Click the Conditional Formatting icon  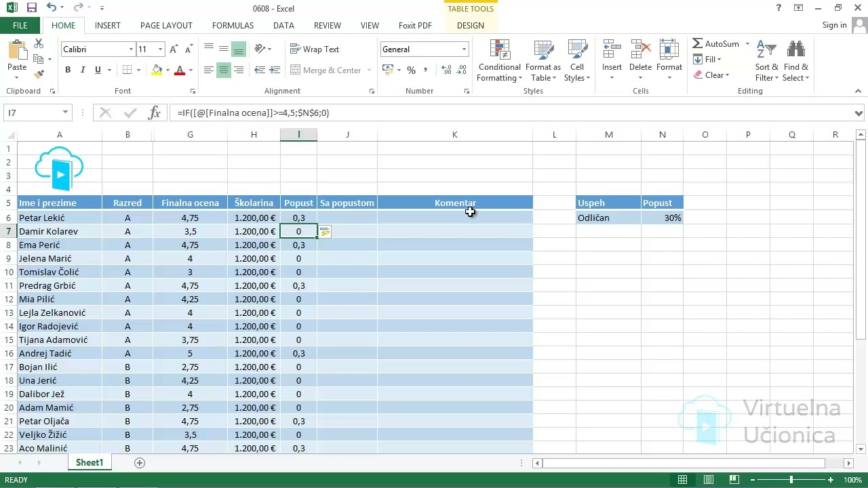tap(500, 51)
